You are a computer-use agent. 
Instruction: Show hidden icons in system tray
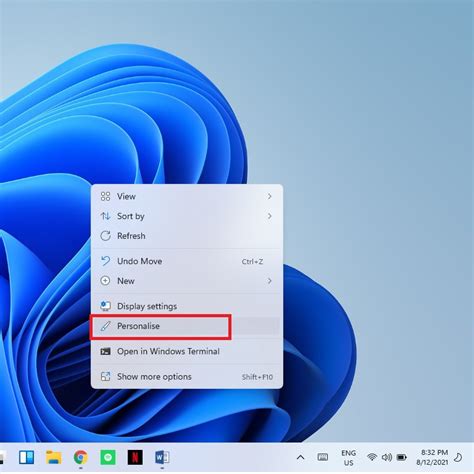pos(300,457)
